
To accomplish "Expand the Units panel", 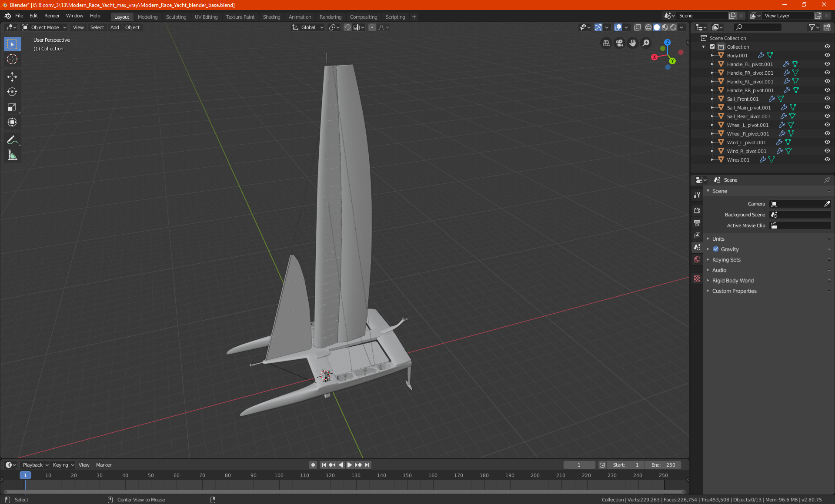I will [718, 239].
